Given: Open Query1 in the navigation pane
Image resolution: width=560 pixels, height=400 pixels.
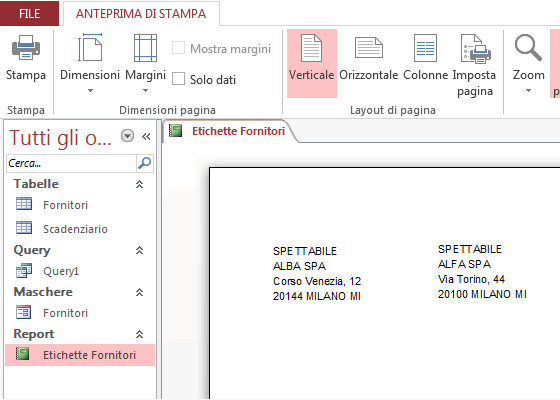Looking at the screenshot, I should [61, 271].
